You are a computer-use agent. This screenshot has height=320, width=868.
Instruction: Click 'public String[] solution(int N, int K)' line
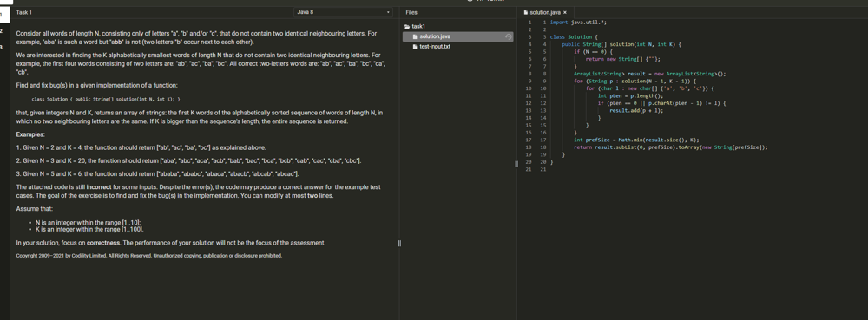(621, 44)
